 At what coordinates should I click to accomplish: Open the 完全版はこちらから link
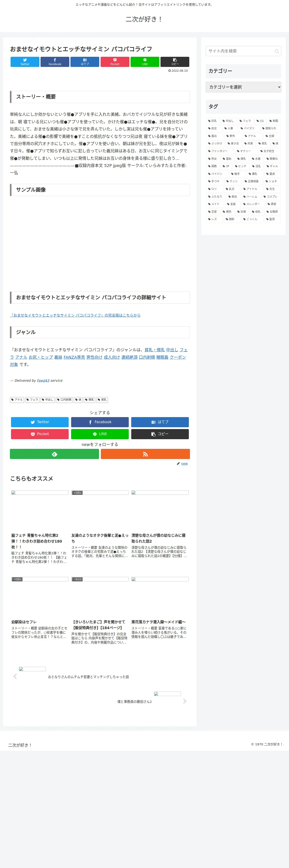(x=75, y=315)
